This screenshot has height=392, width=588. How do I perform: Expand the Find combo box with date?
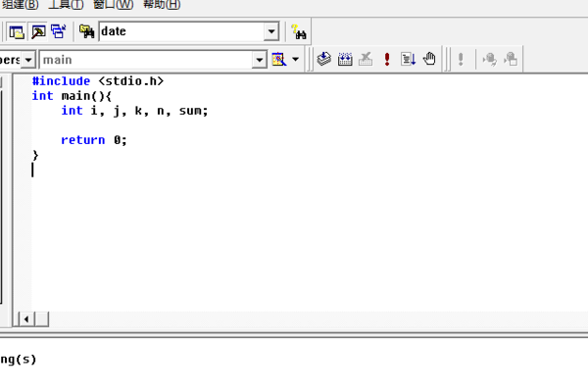(271, 31)
